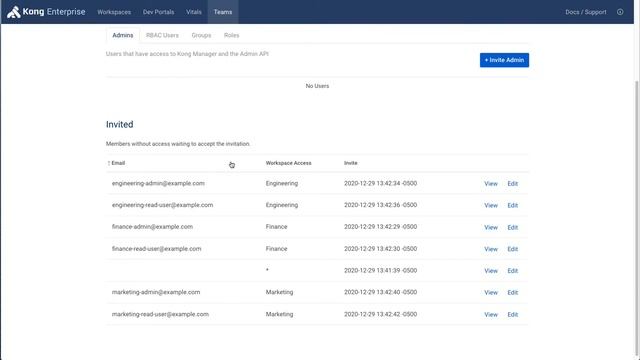640x360 pixels.
Task: Click marketing-admin@example.com email cell
Action: [156, 292]
